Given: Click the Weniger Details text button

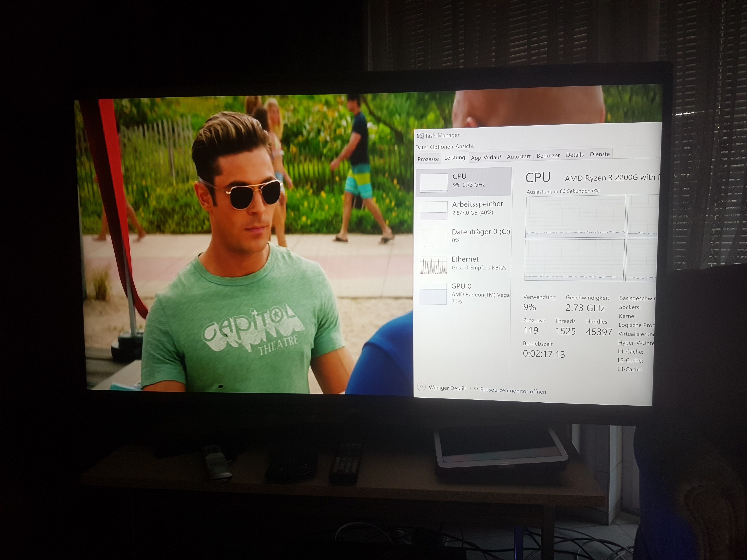Looking at the screenshot, I should (447, 388).
